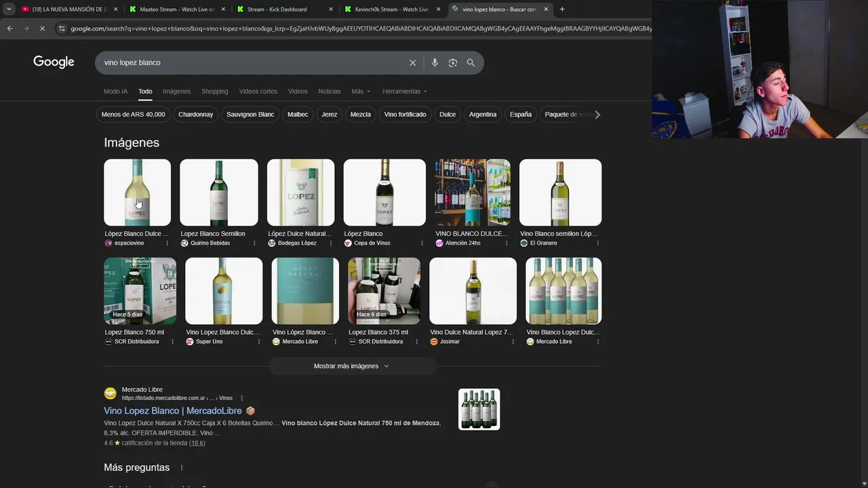Image resolution: width=868 pixels, height=488 pixels.
Task: Open the Herramientas dropdown
Action: pyautogui.click(x=405, y=91)
